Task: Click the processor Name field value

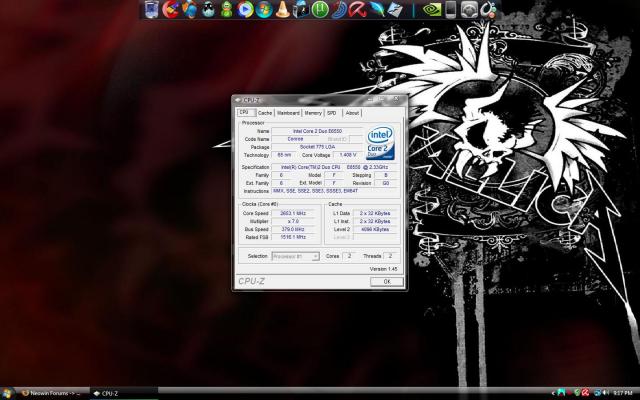Action: tap(317, 131)
